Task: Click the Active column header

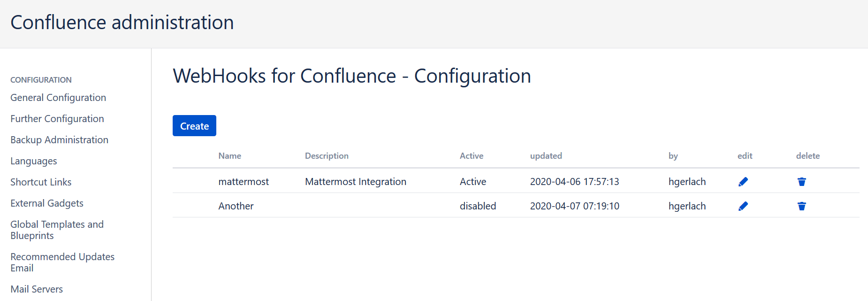Action: pyautogui.click(x=471, y=156)
